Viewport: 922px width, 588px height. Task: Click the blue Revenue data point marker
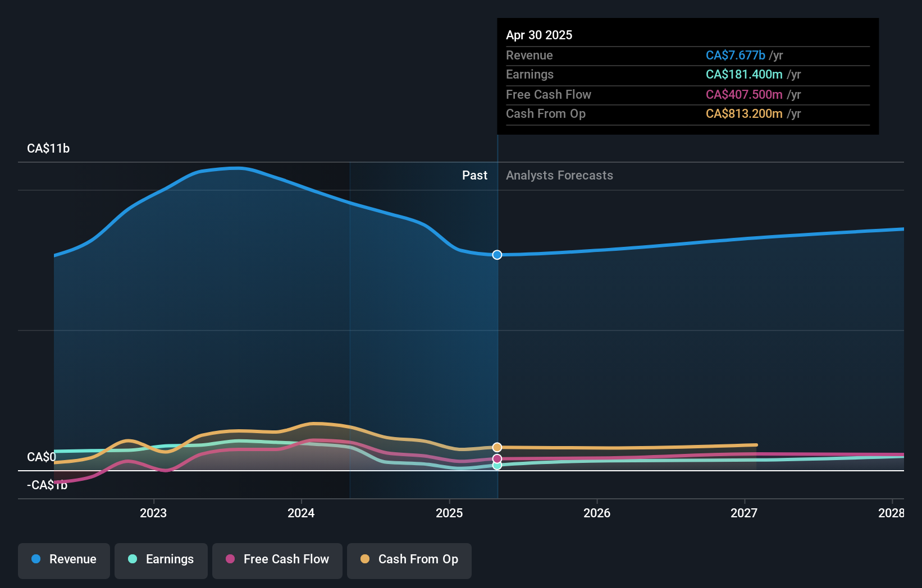click(x=497, y=255)
